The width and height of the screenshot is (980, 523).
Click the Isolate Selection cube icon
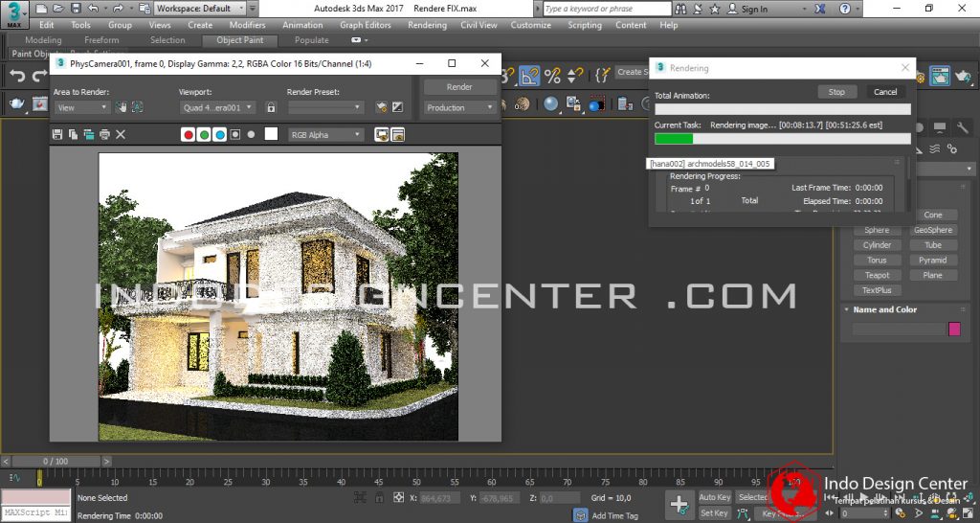(x=581, y=515)
